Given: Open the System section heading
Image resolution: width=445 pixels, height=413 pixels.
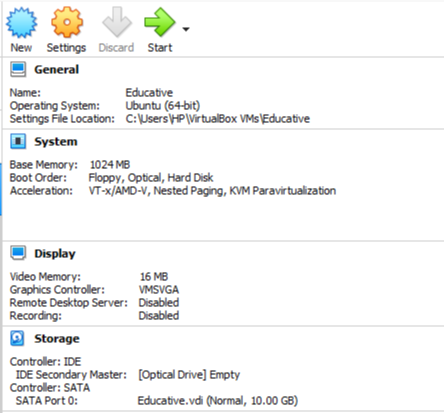Looking at the screenshot, I should coord(56,142).
